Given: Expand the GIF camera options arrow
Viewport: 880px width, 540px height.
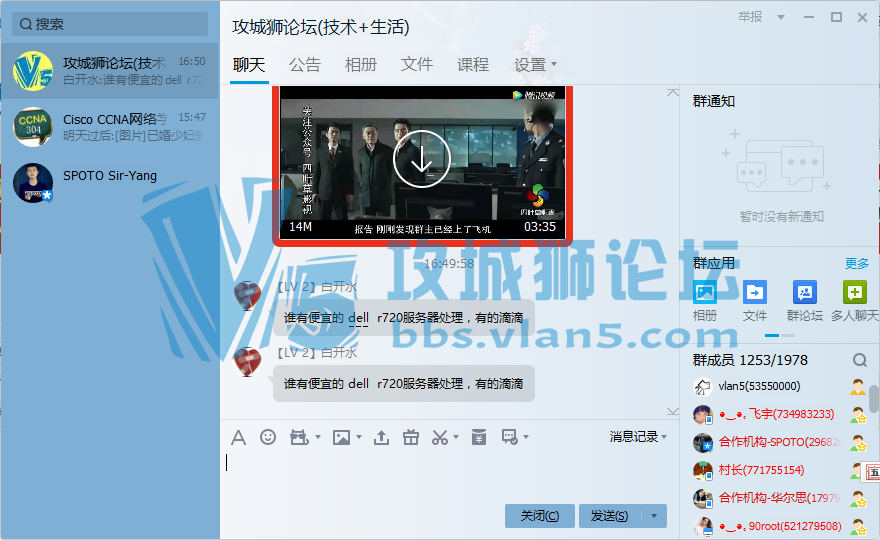Looking at the screenshot, I should pos(318,437).
